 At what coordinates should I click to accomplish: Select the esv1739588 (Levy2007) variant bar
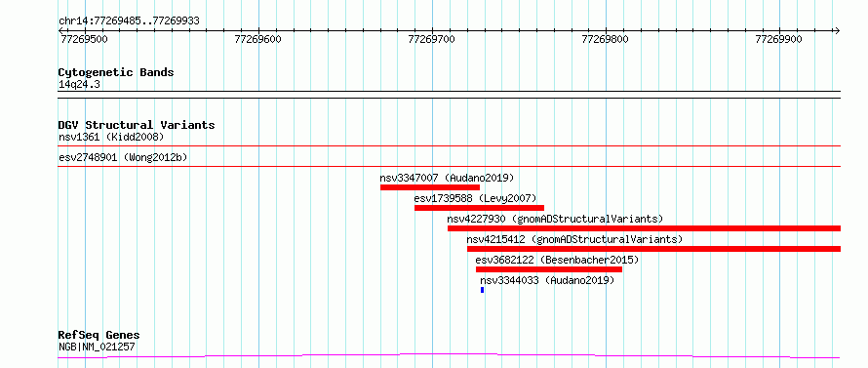tap(479, 208)
